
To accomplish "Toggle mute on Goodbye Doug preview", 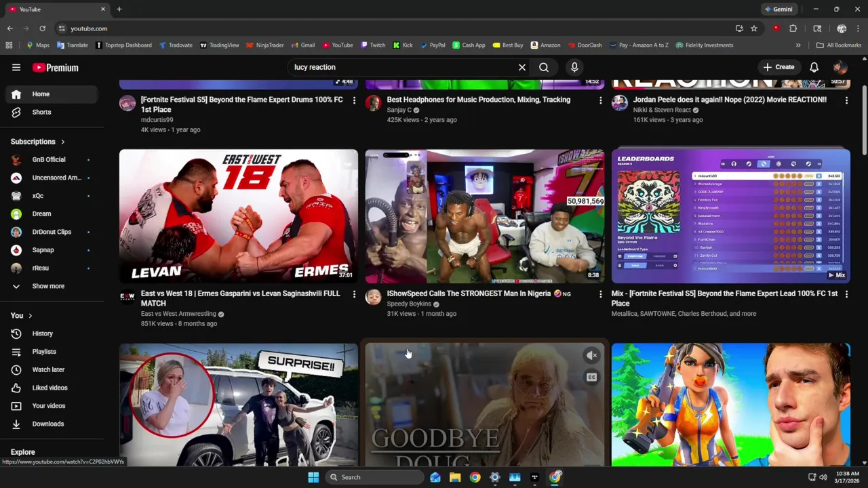I will coord(592,355).
